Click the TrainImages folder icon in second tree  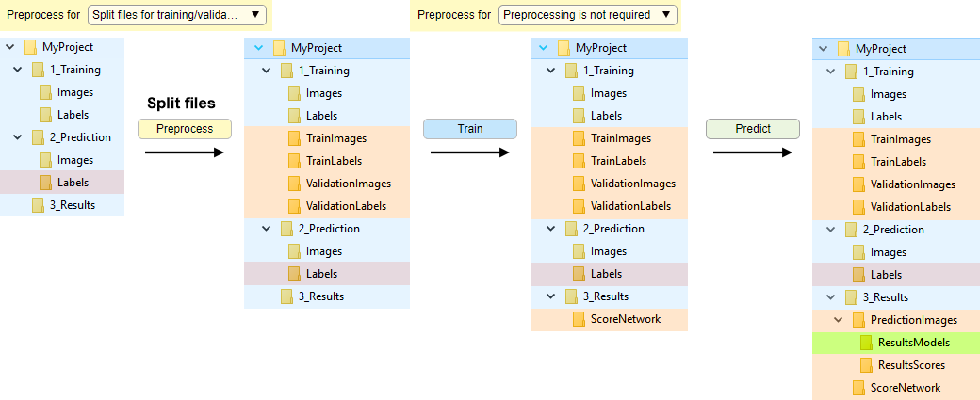[296, 138]
